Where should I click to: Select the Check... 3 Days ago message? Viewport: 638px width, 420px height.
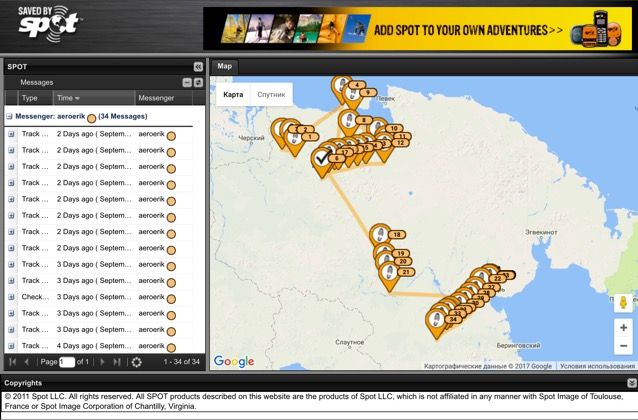(98, 297)
